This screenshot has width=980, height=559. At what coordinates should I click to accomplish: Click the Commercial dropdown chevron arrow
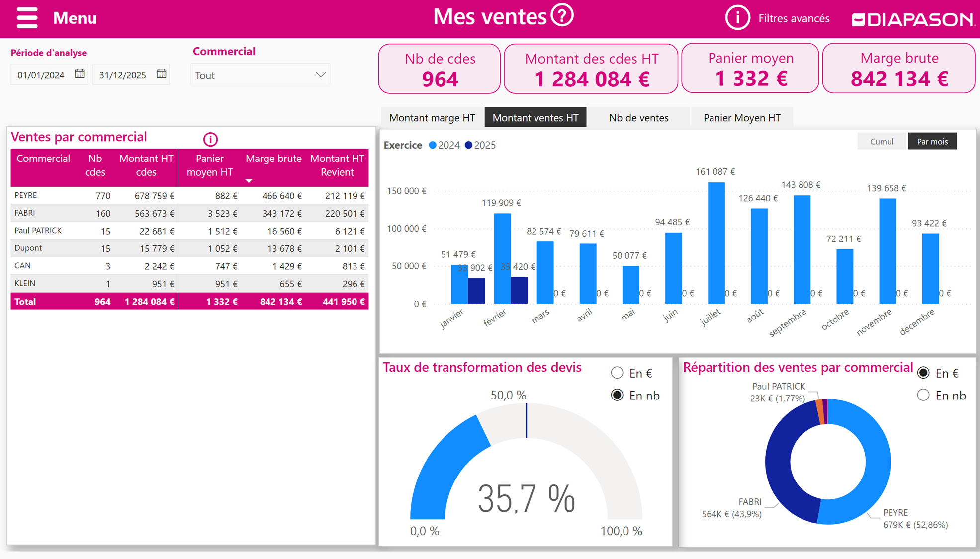click(x=320, y=75)
